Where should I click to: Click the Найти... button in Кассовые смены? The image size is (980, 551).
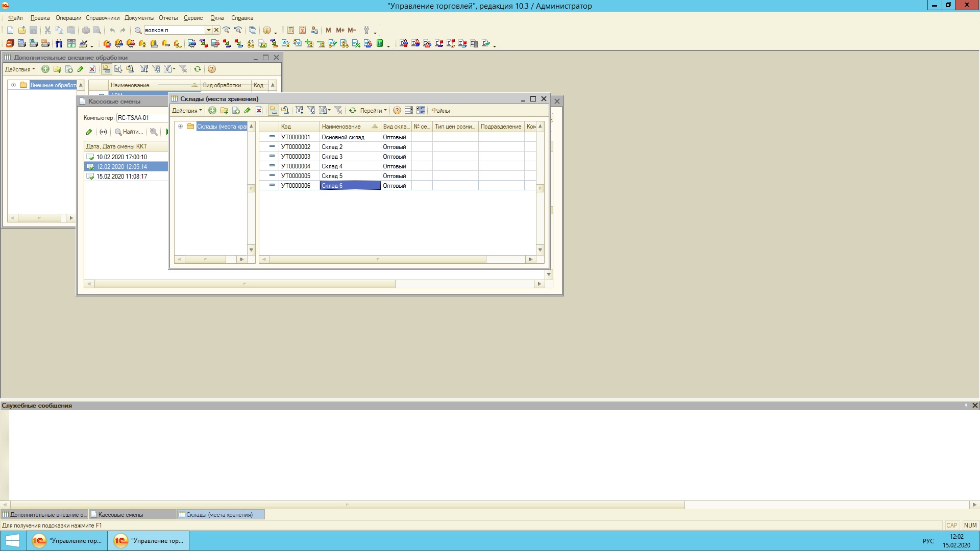129,132
